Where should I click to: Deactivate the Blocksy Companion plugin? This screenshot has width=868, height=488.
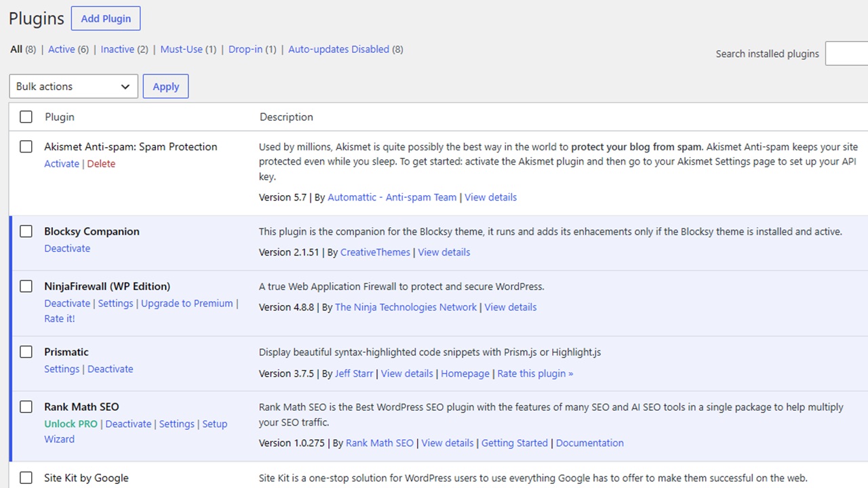click(x=67, y=248)
